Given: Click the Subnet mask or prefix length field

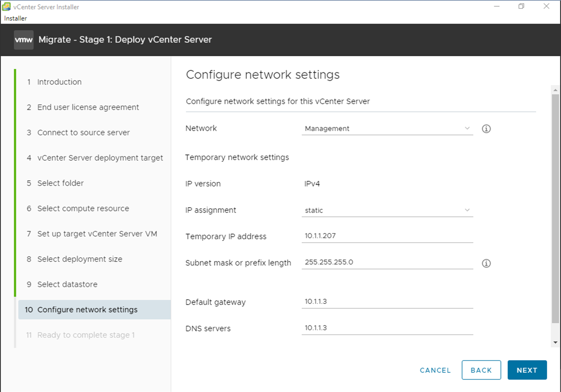Looking at the screenshot, I should point(387,262).
